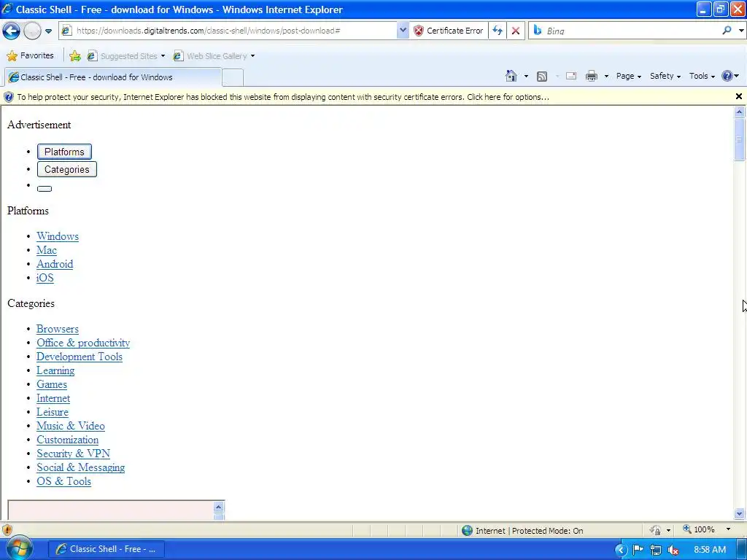This screenshot has width=747, height=560.
Task: Open the iOS platform link
Action: 45,278
